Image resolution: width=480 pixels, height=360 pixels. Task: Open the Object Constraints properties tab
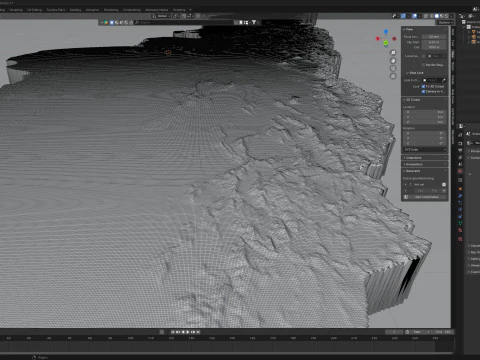tap(460, 216)
